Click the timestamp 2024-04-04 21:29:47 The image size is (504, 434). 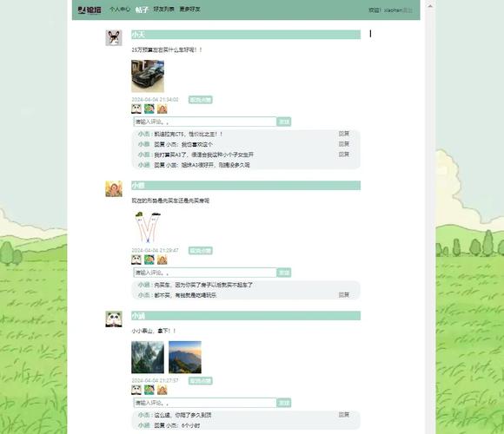point(155,250)
